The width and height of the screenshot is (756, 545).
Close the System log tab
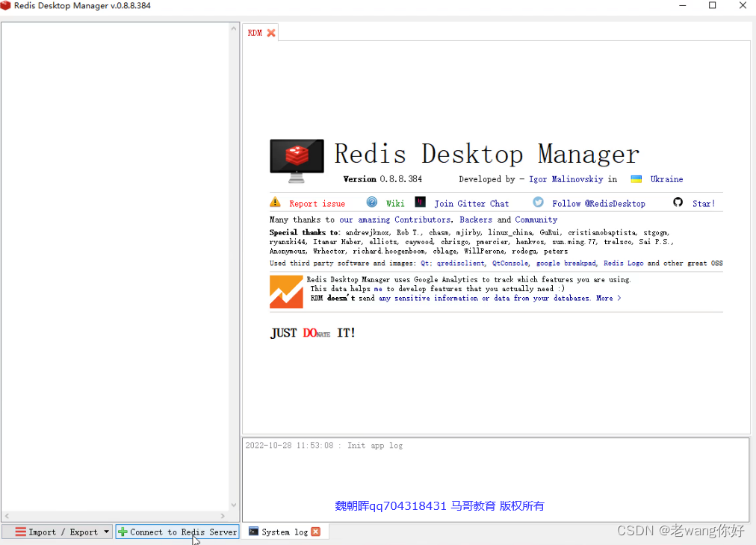tap(316, 532)
